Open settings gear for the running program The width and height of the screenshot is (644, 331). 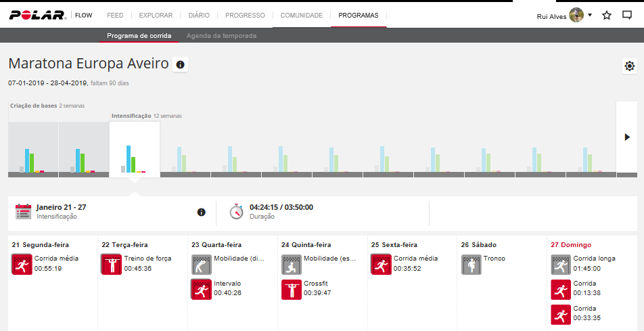[x=630, y=66]
